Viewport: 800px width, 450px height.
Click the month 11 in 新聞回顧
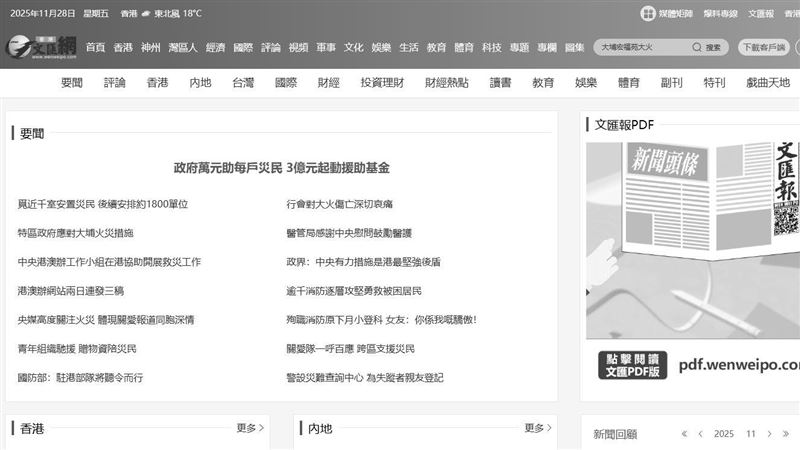[751, 434]
